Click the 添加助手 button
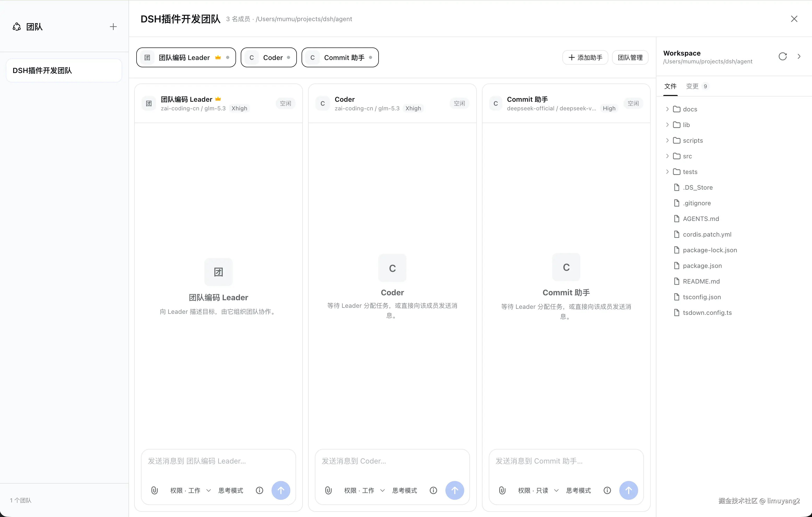 pos(585,58)
